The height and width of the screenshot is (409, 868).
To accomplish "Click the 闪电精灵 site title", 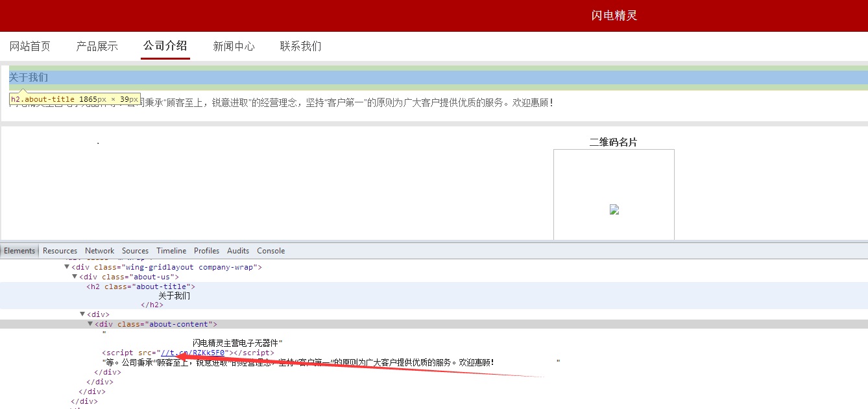I will [x=614, y=16].
